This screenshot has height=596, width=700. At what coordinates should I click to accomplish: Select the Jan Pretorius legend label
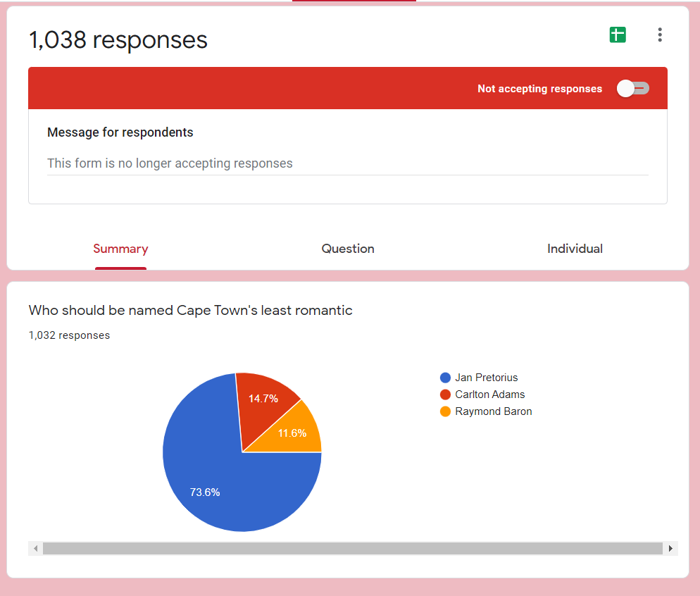486,378
